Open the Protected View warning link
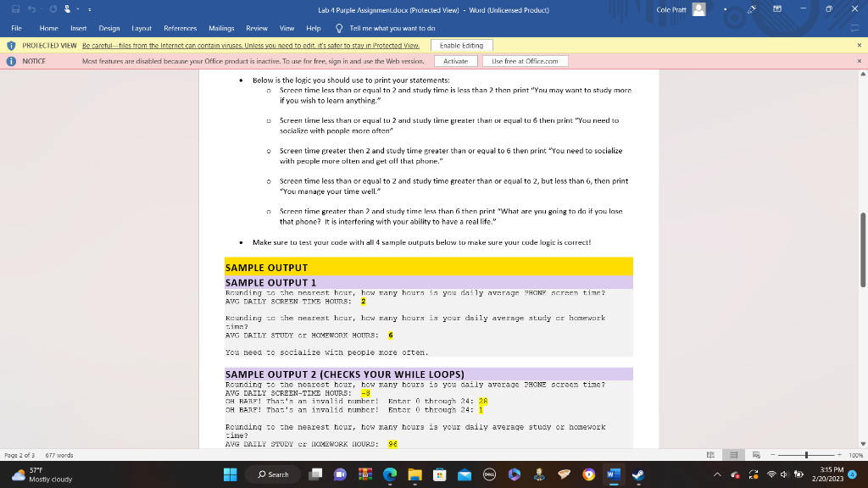The image size is (868, 488). pyautogui.click(x=251, y=46)
